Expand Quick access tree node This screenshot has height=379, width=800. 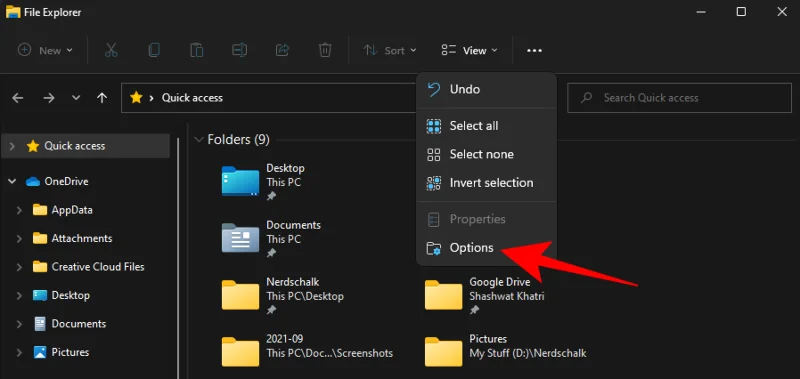[12, 146]
